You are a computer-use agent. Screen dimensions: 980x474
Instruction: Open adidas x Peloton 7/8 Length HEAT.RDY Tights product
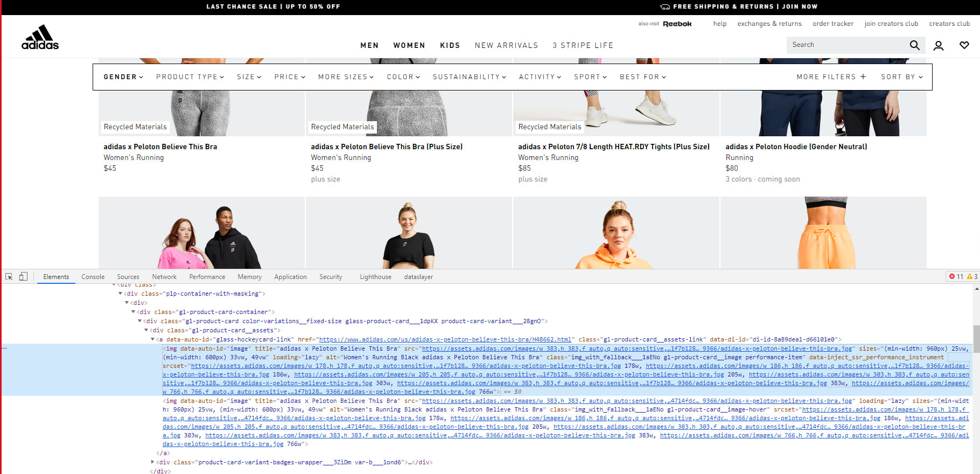pyautogui.click(x=614, y=147)
